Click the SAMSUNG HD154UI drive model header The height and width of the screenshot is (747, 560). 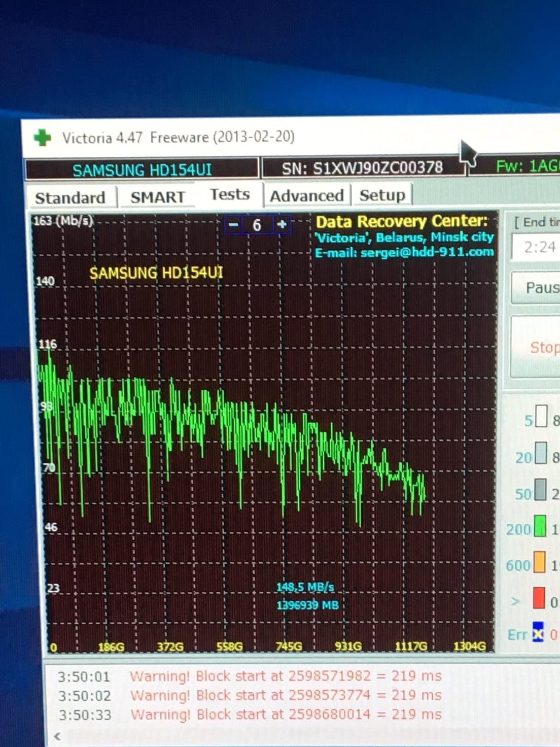pyautogui.click(x=142, y=169)
